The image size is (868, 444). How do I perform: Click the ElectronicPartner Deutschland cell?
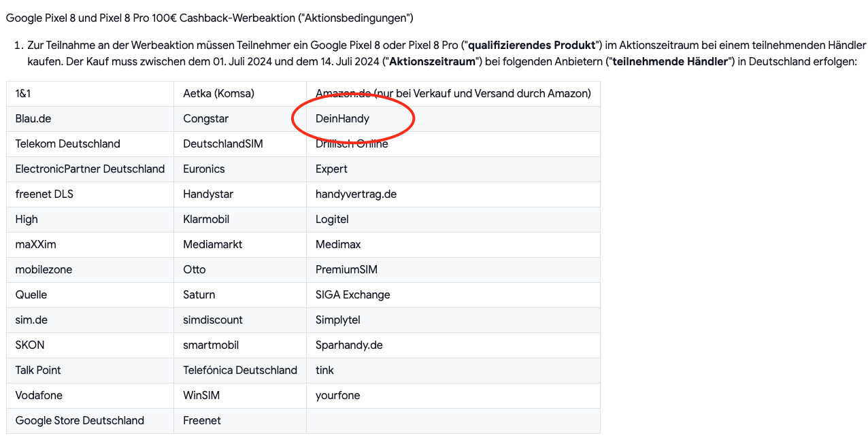(x=90, y=169)
